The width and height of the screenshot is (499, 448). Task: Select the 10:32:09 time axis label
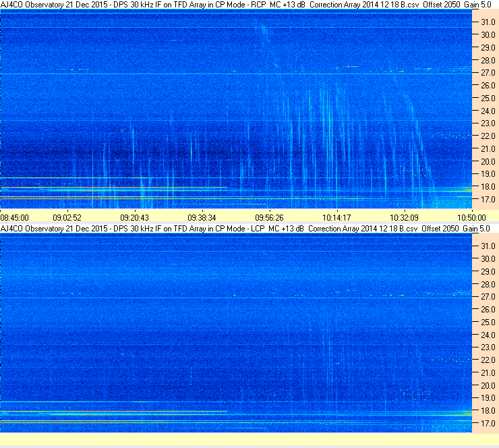click(x=404, y=218)
